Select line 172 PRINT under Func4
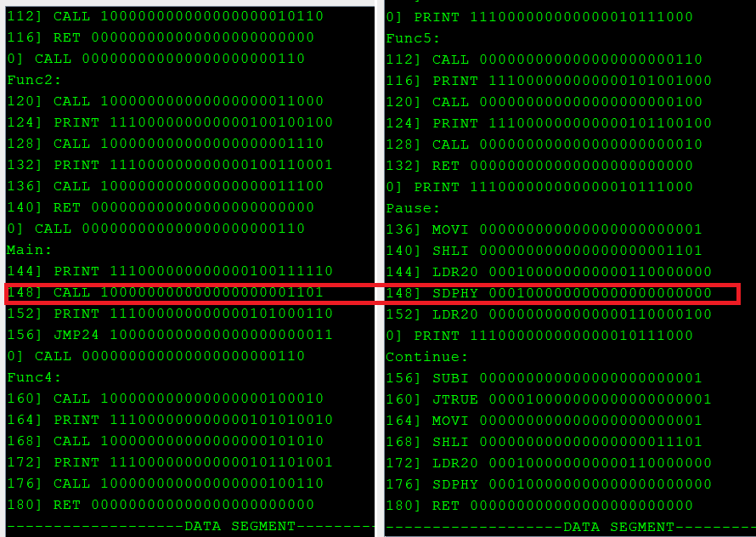Image resolution: width=756 pixels, height=537 pixels. pos(170,461)
